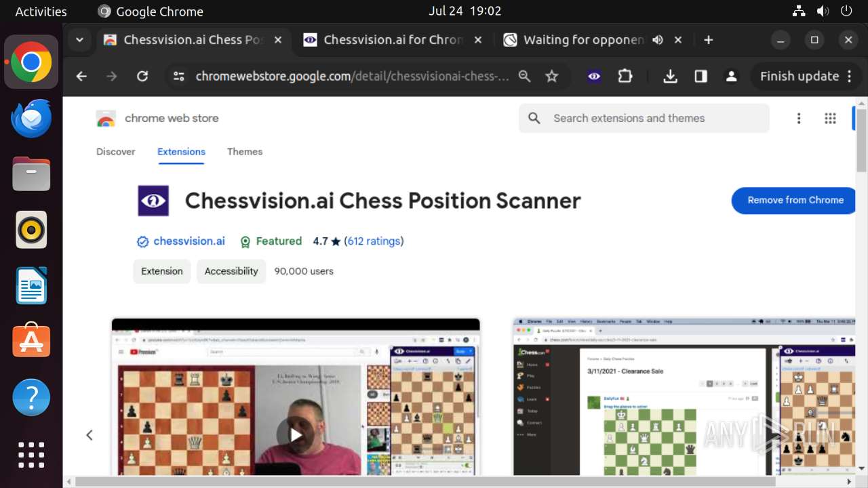Select the Extensions tab
This screenshot has height=488, width=868.
[181, 152]
